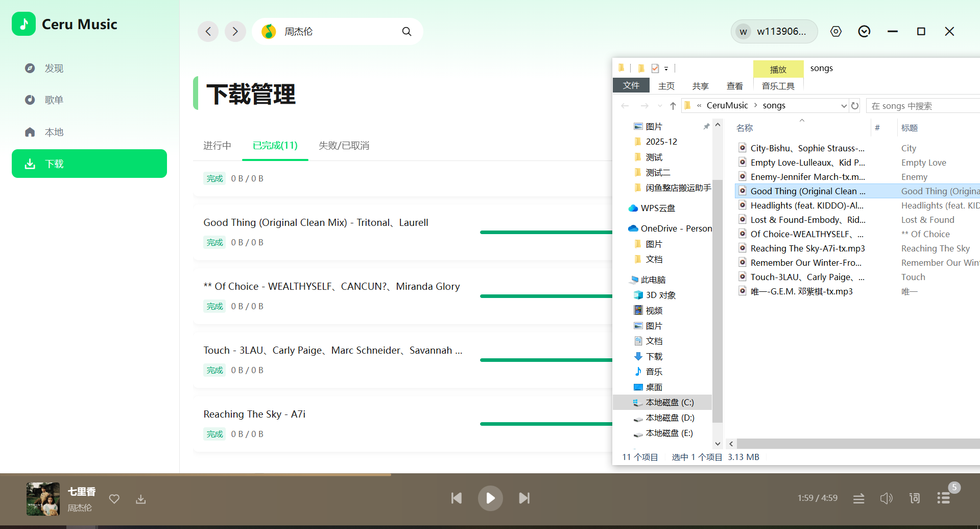Toggle the heart favorite for 七里香
980x529 pixels.
pyautogui.click(x=114, y=499)
